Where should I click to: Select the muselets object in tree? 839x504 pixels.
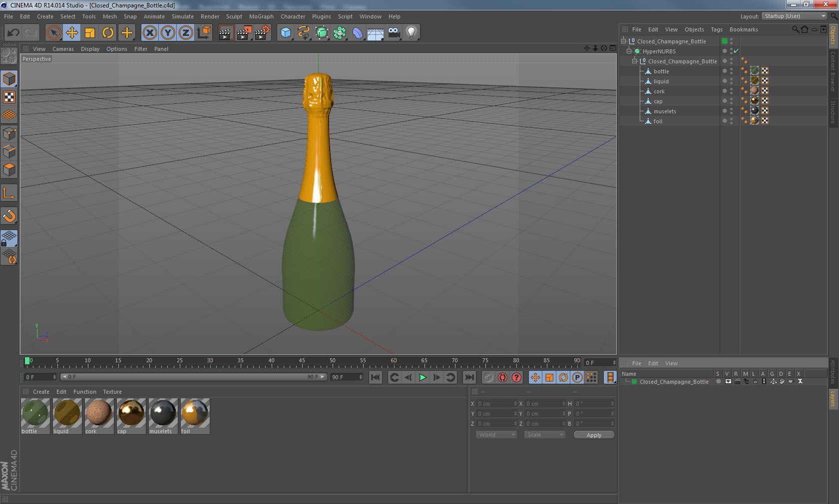click(665, 111)
